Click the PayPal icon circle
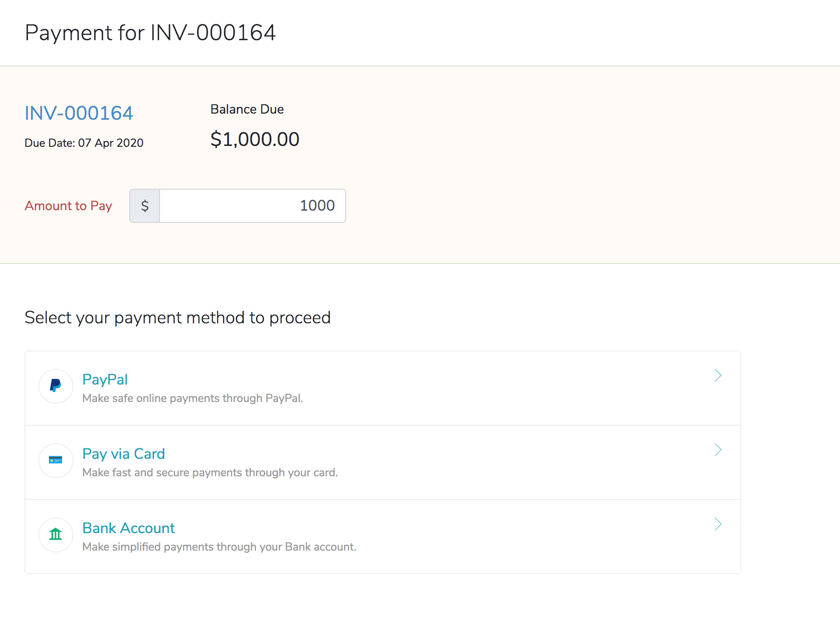This screenshot has width=840, height=631. click(56, 386)
